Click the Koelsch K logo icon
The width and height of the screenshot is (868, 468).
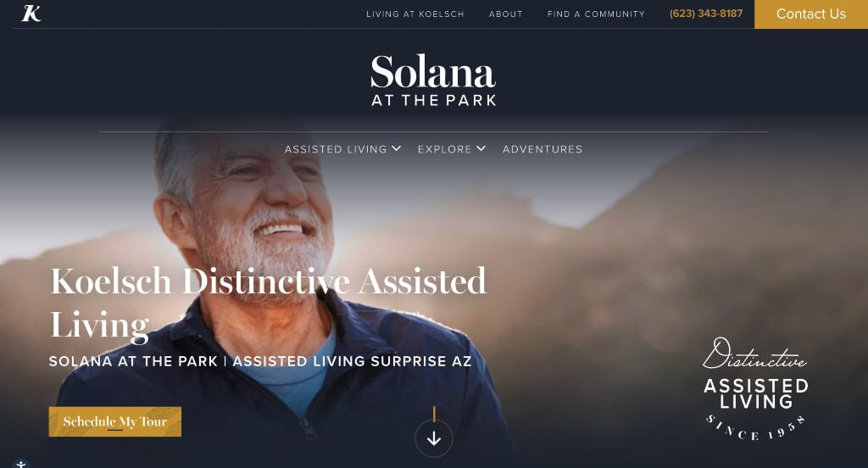(x=31, y=14)
